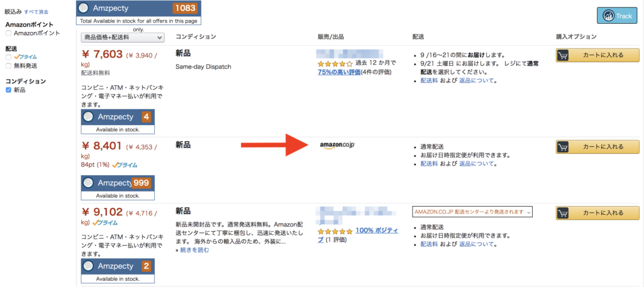Viewport: 644px width, 287px height.
Task: Expand the AMAZON.CO.JP 配送センター shipping dropdown
Action: click(x=472, y=212)
